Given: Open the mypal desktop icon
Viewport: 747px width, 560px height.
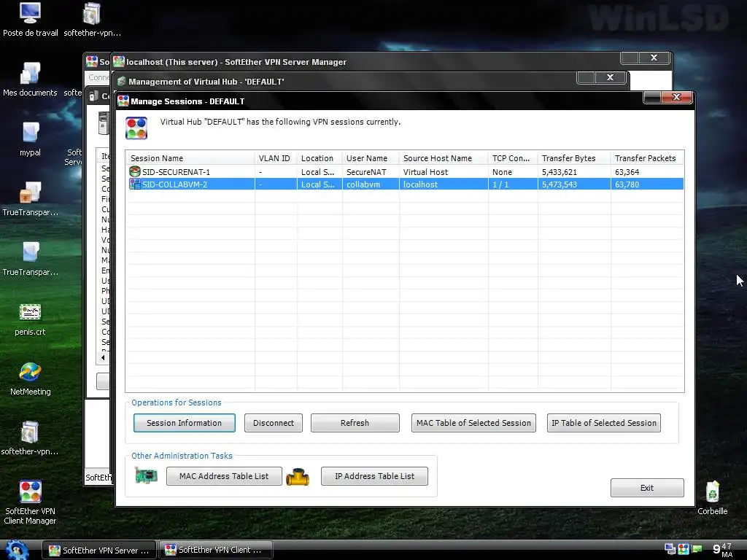Looking at the screenshot, I should (x=30, y=139).
